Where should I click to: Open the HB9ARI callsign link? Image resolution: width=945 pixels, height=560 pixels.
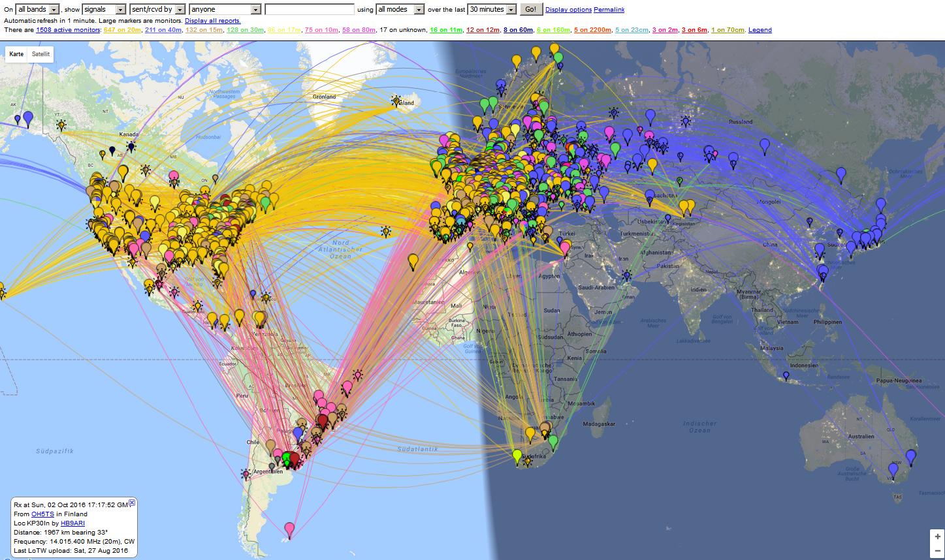[74, 523]
